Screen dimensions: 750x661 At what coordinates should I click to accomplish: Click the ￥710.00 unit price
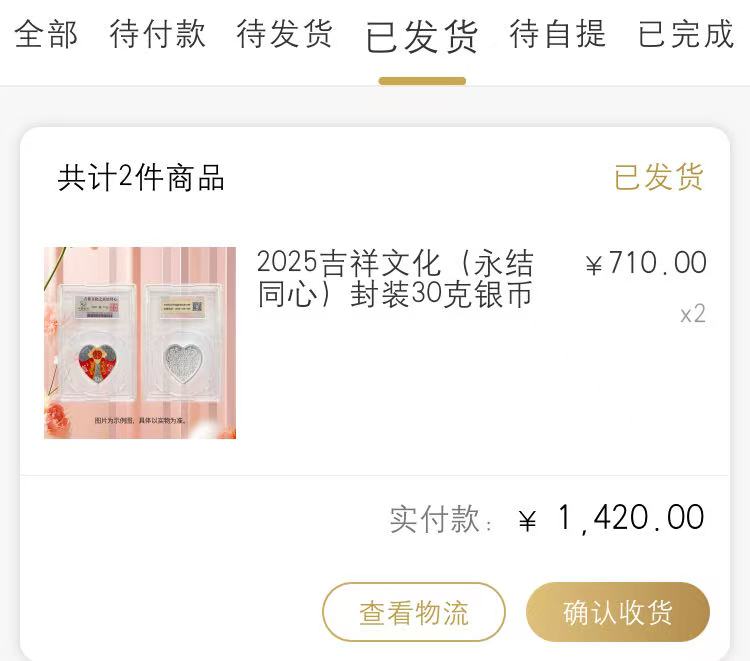[x=646, y=263]
